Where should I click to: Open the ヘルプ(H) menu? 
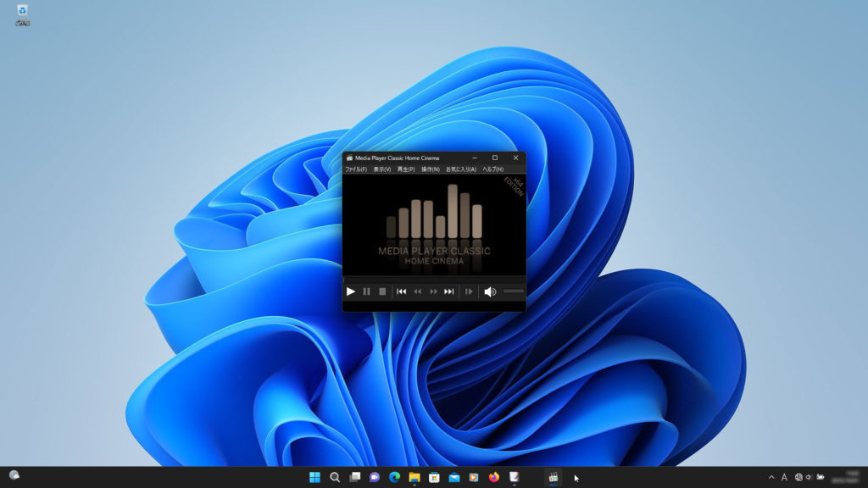point(492,169)
